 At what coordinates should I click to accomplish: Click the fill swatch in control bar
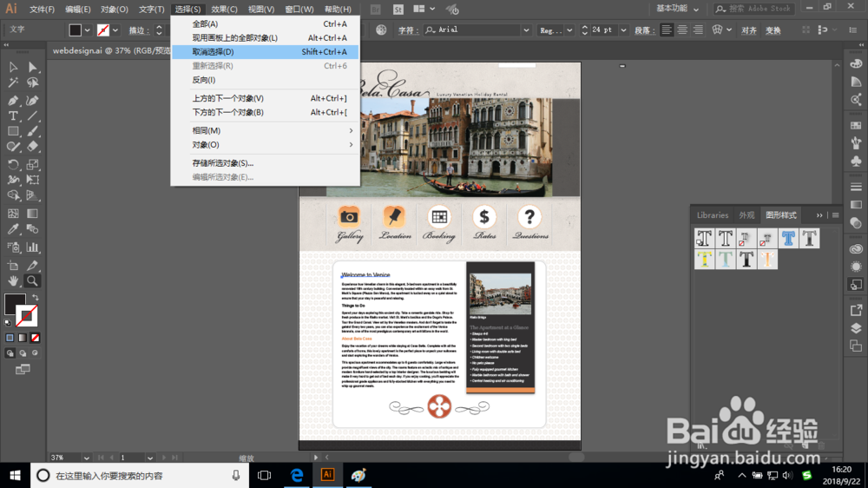76,30
